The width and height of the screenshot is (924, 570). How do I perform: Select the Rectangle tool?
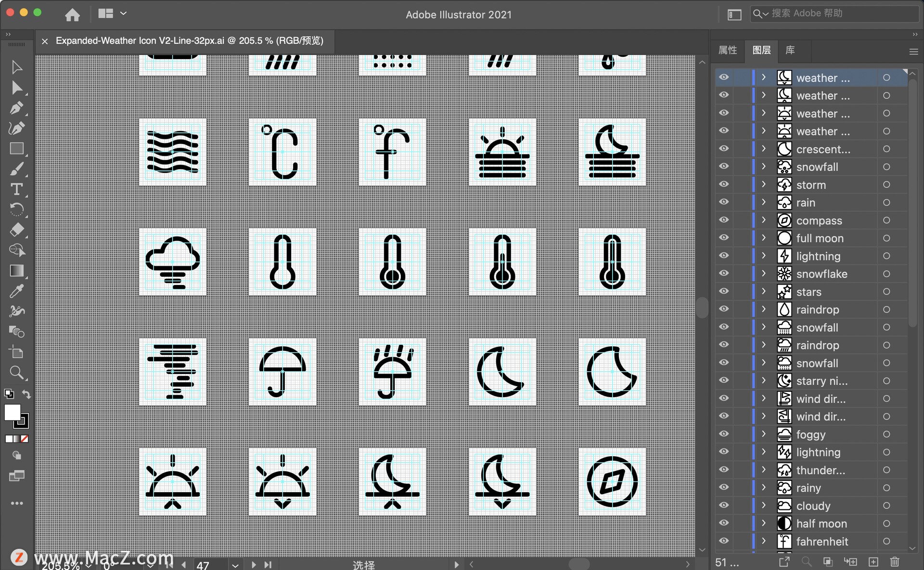click(x=16, y=149)
